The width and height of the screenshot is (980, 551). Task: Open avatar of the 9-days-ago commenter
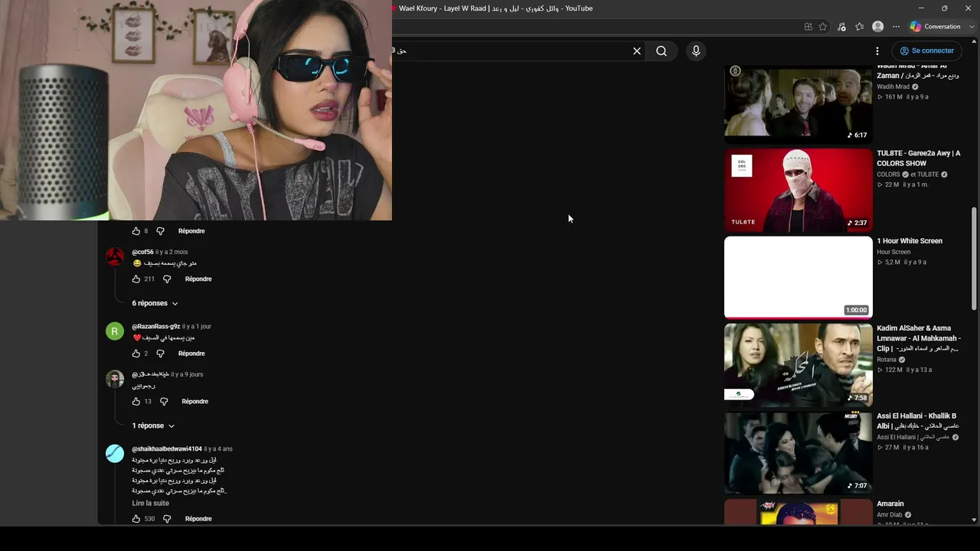[x=115, y=379]
